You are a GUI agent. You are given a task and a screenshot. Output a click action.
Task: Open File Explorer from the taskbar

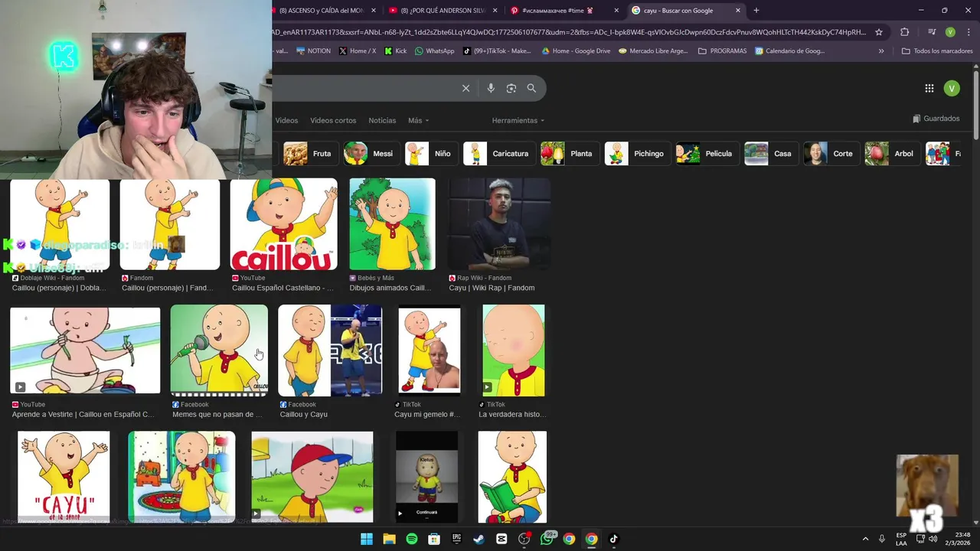[x=389, y=539]
